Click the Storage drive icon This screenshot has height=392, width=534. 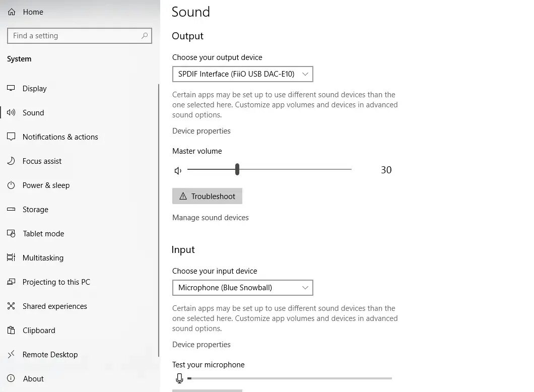click(11, 210)
